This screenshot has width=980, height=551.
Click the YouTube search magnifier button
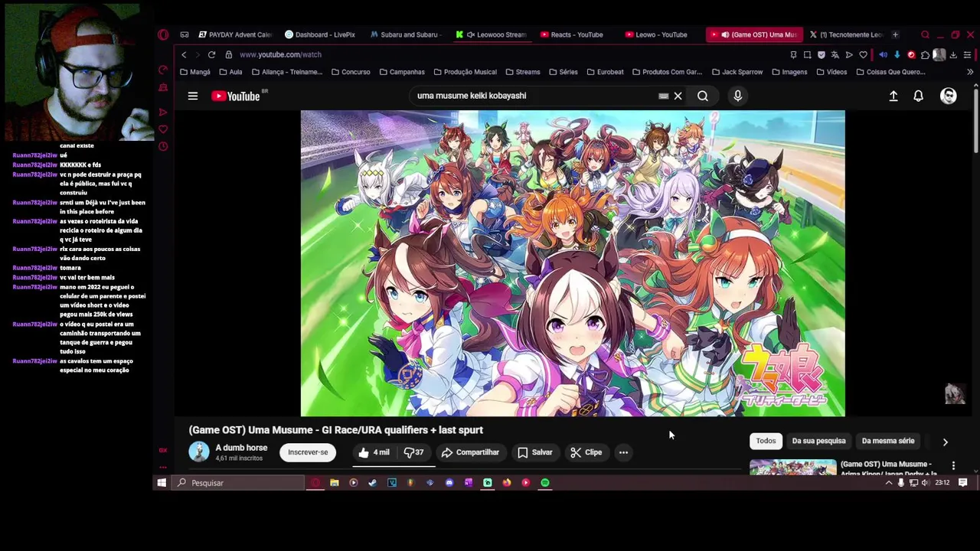point(702,96)
